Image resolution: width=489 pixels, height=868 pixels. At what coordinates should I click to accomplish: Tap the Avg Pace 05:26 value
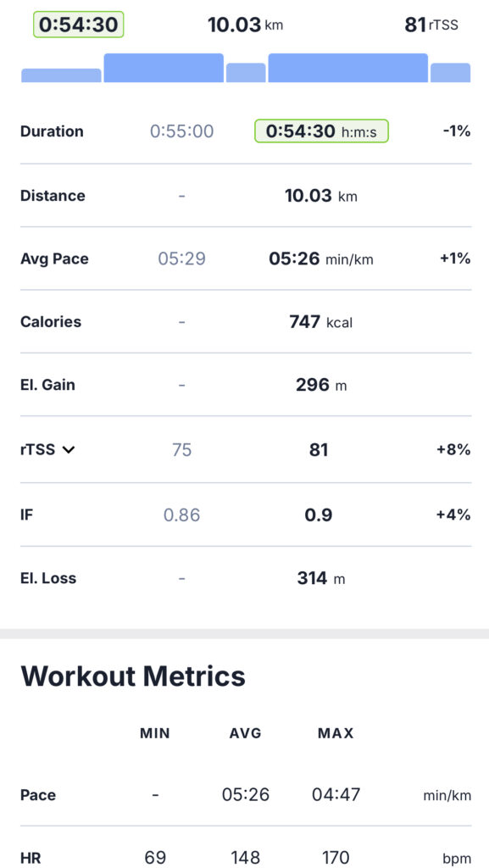321,259
